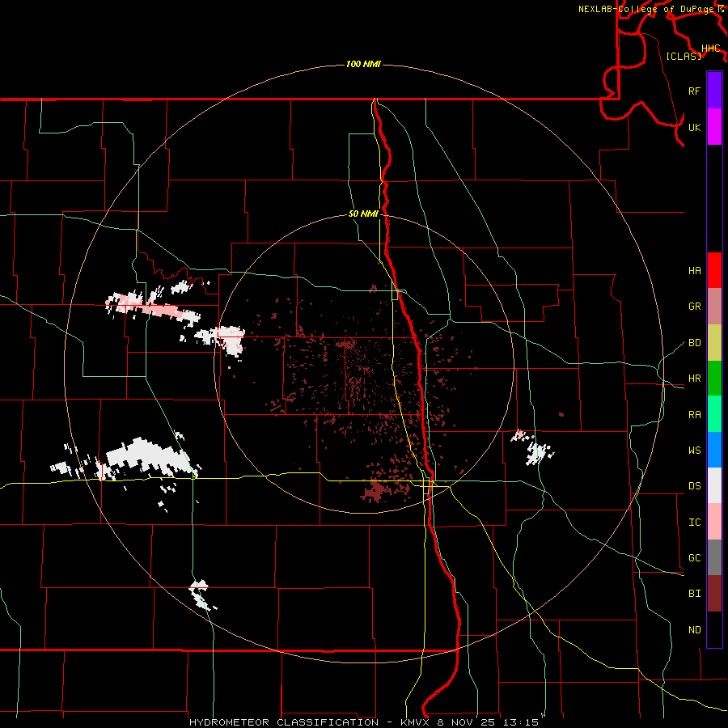Screen dimensions: 728x728
Task: Click the GC gray legend color block
Action: coord(714,557)
